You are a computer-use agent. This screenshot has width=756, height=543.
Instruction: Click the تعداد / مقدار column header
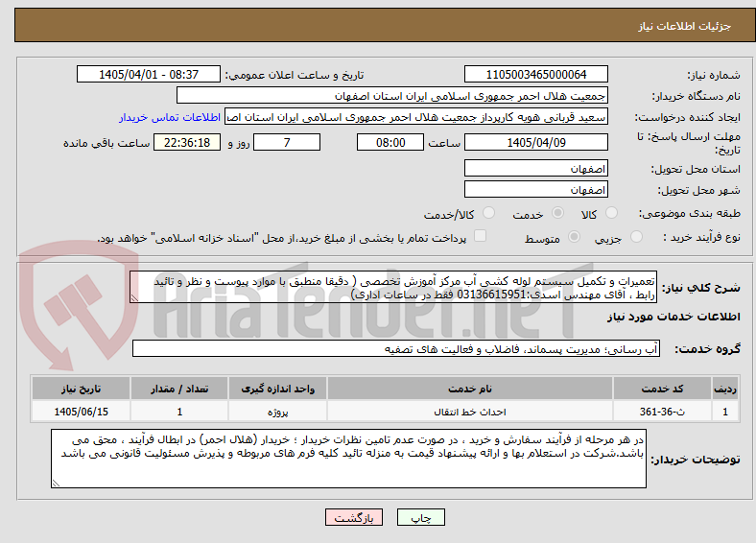(x=179, y=389)
